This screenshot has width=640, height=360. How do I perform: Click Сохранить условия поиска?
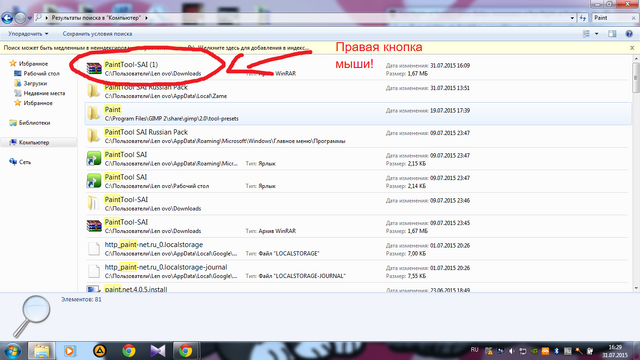(x=97, y=34)
